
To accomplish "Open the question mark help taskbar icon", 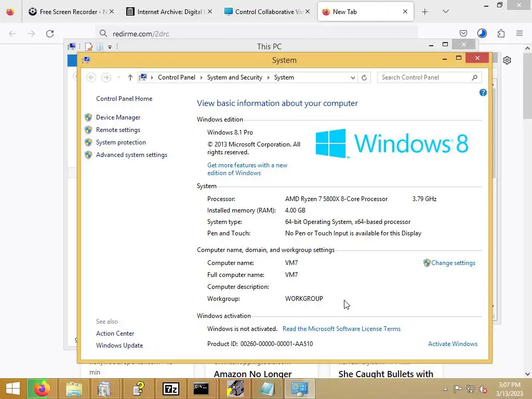I will click(139, 389).
